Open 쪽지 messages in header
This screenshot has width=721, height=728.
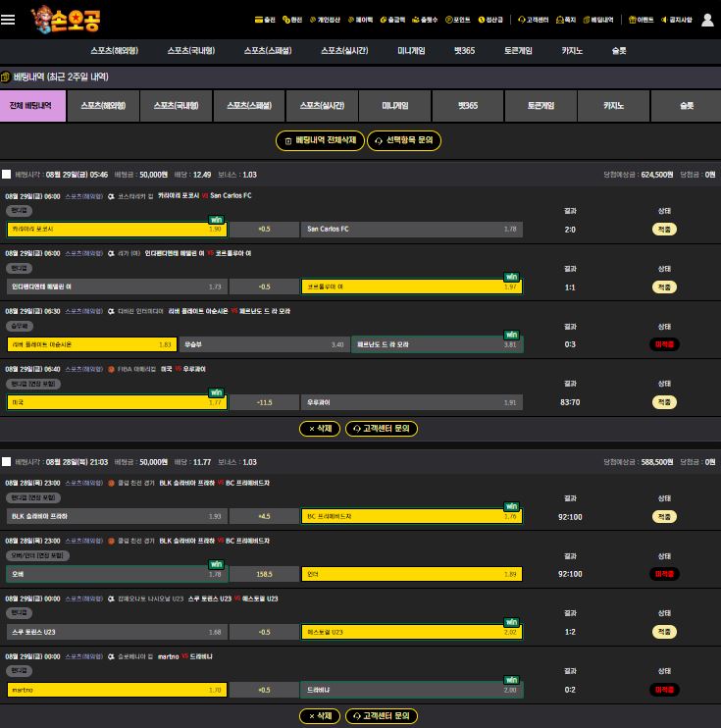[566, 20]
